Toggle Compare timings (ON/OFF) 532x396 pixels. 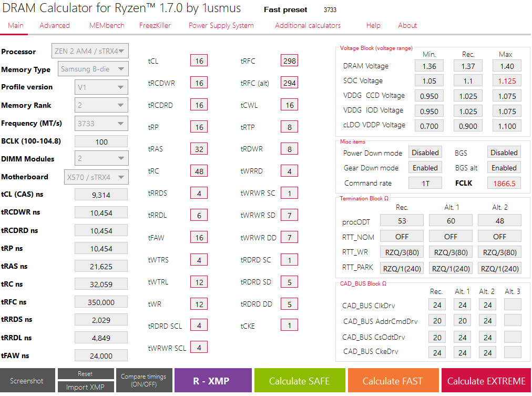pos(144,380)
